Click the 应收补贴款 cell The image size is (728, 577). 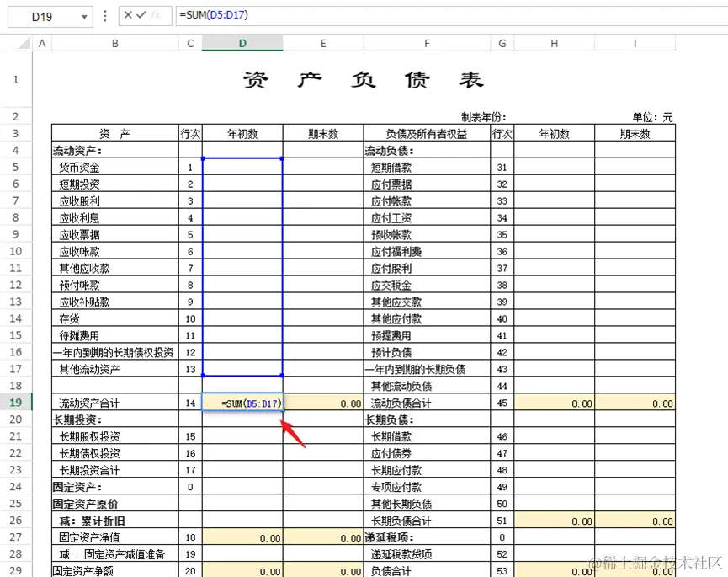(115, 302)
